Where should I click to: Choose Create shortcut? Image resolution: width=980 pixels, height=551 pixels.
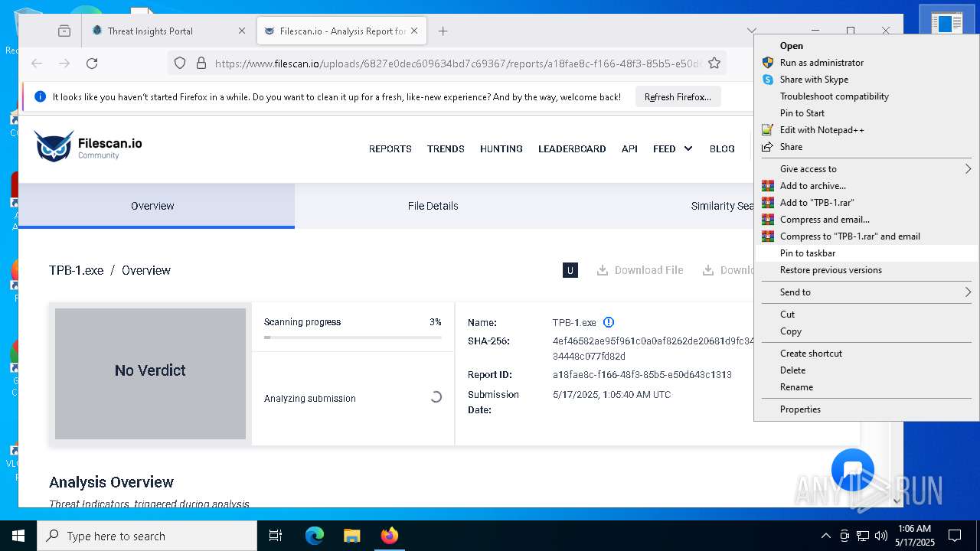point(867,354)
